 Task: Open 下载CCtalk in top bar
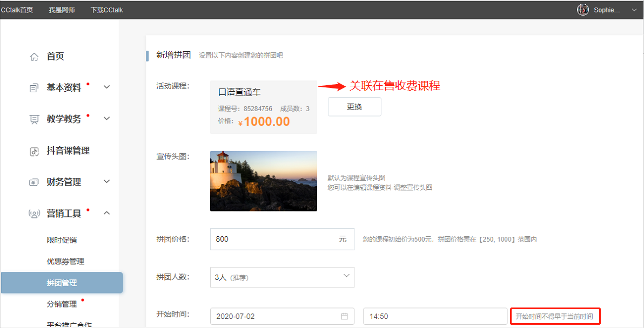point(107,10)
